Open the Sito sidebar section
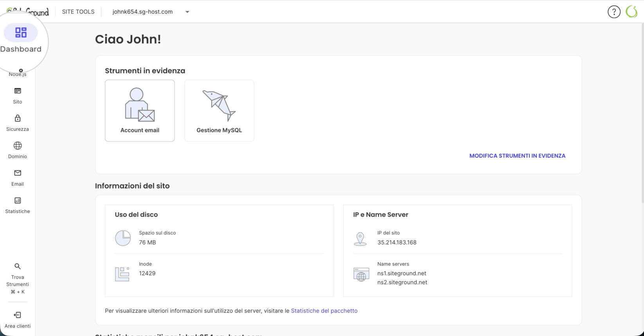 pos(18,96)
